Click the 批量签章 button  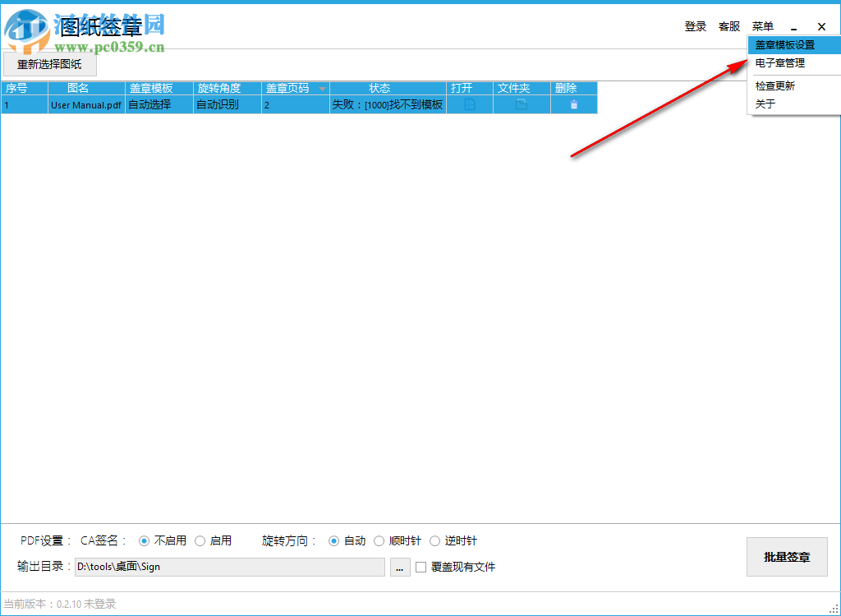[x=786, y=557]
